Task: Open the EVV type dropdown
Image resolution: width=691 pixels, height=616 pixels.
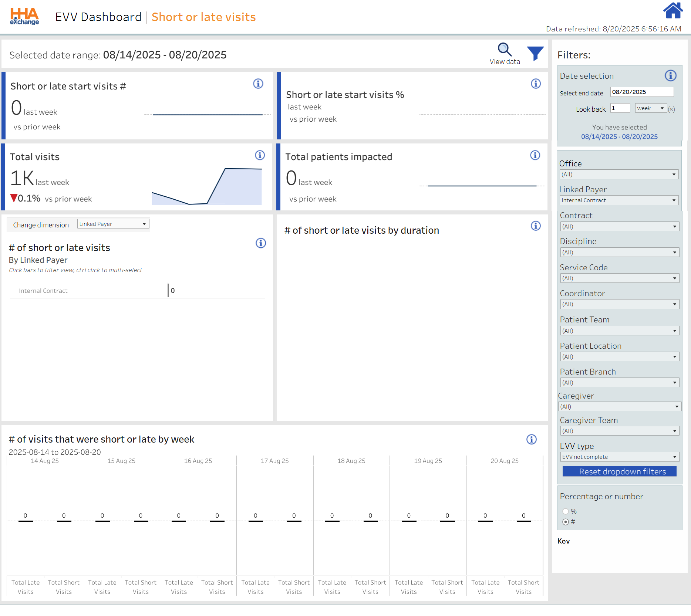Action: 619,457
